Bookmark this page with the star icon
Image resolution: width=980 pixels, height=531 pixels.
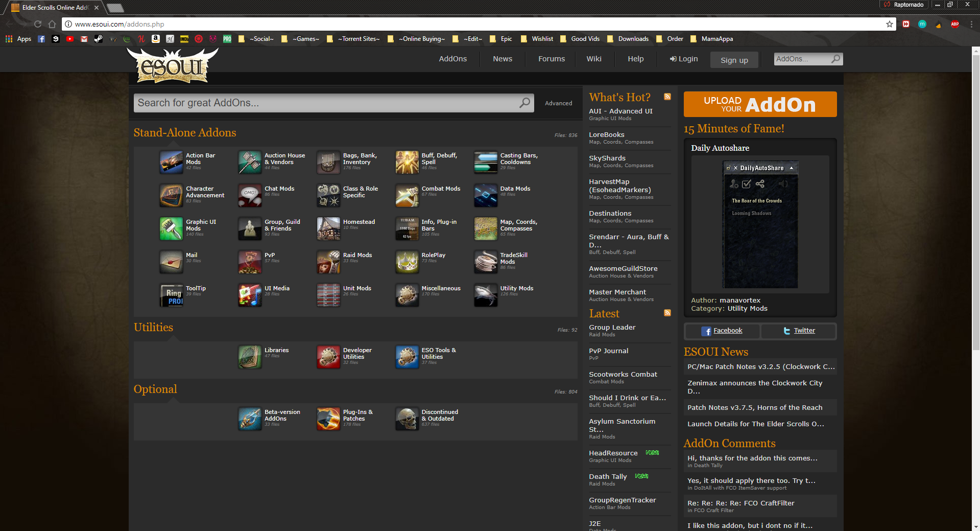coord(890,24)
